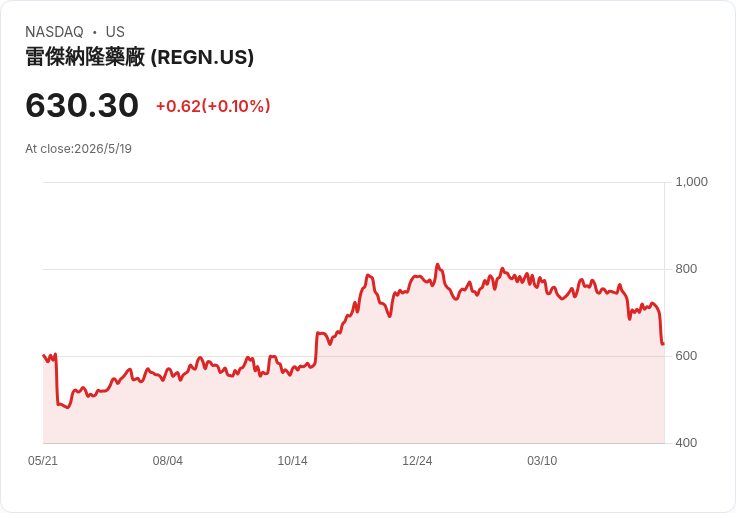This screenshot has height=513, width=736.
Task: Click the first data point at the chart's start
Action: [x=44, y=355]
